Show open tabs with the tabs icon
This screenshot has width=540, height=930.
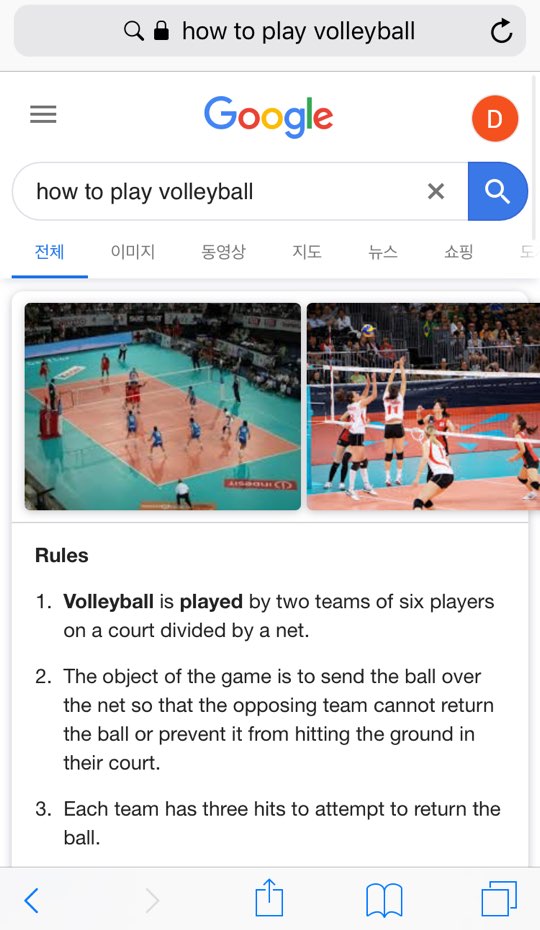(498, 899)
